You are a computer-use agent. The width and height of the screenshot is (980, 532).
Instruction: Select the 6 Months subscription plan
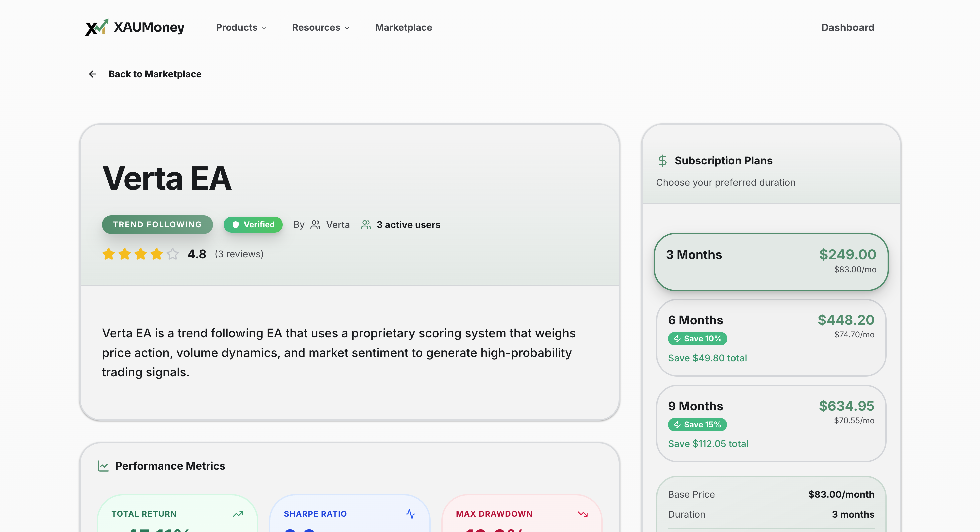click(771, 338)
